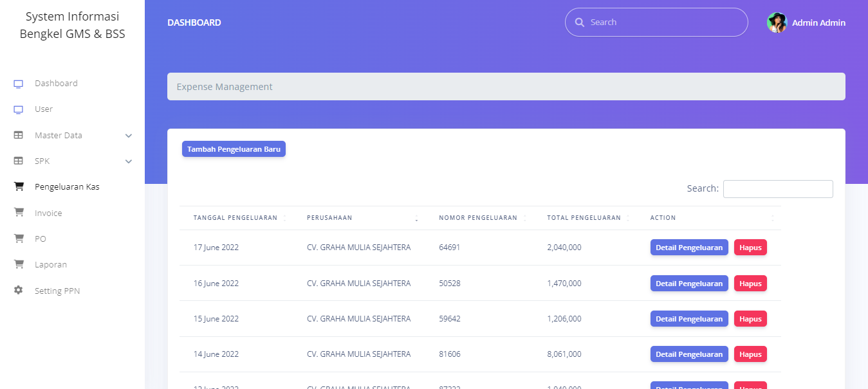Click the Laporan cart icon

tap(19, 264)
